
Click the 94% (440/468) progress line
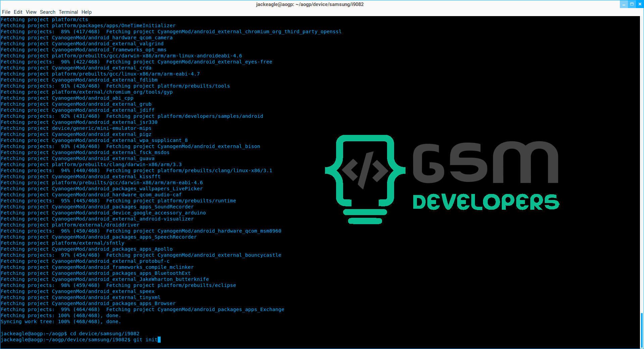tap(137, 170)
